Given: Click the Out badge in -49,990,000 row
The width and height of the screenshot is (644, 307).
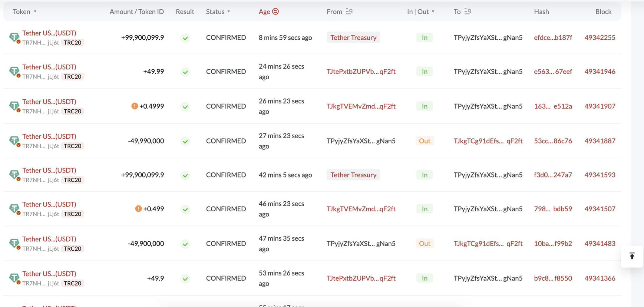Looking at the screenshot, I should [425, 141].
